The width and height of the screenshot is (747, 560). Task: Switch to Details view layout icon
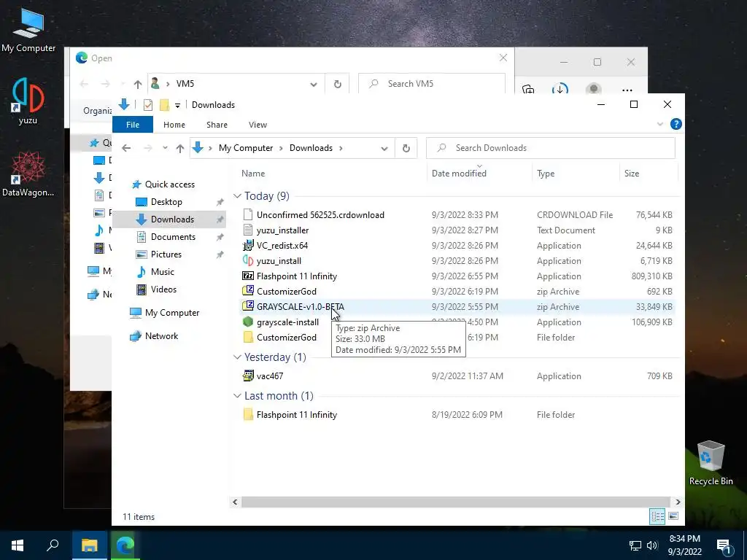(657, 516)
